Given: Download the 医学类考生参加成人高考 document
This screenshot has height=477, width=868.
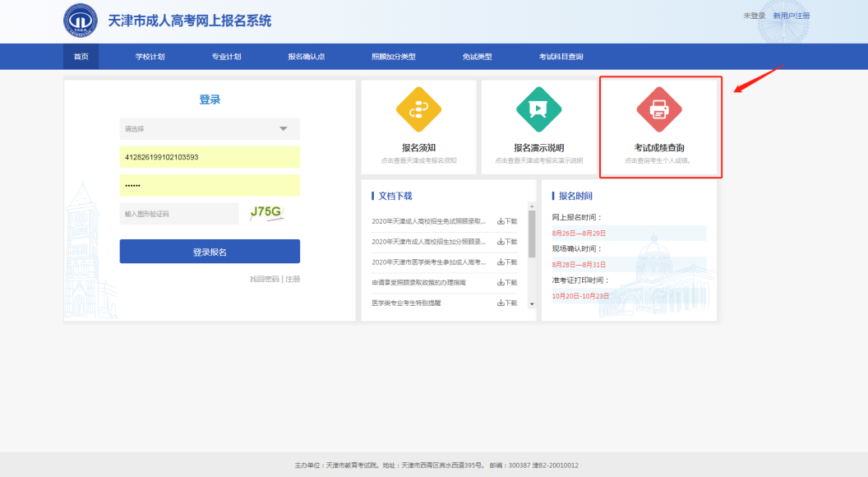Looking at the screenshot, I should [x=507, y=262].
